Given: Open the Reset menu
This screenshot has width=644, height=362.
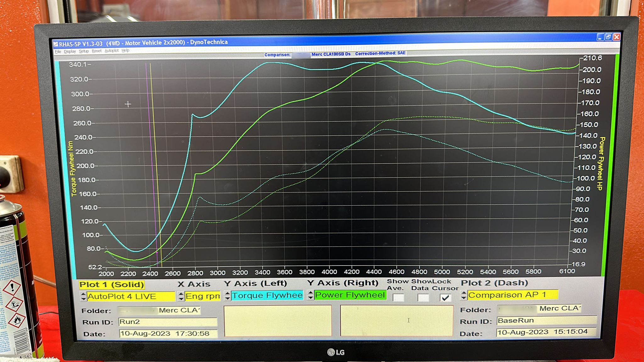Looking at the screenshot, I should (x=97, y=51).
